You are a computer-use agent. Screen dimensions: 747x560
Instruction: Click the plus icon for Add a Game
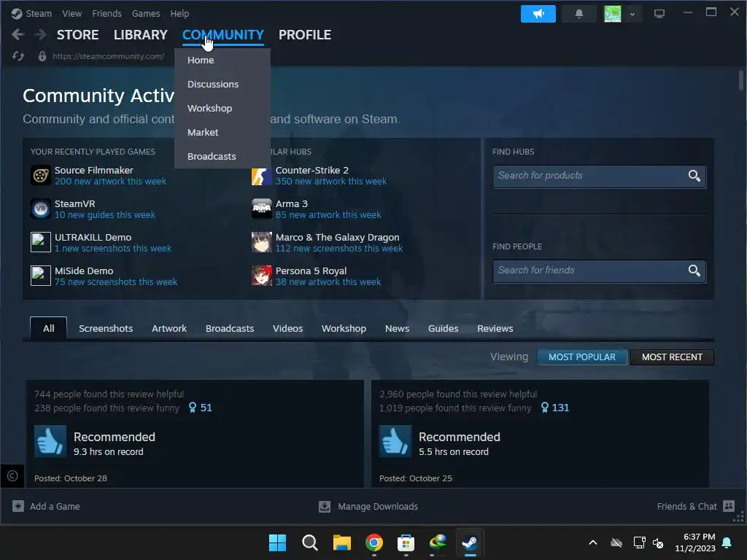(x=18, y=506)
